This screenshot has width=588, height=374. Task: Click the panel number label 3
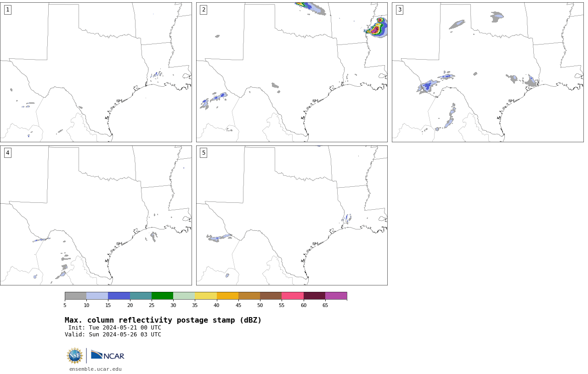point(399,10)
